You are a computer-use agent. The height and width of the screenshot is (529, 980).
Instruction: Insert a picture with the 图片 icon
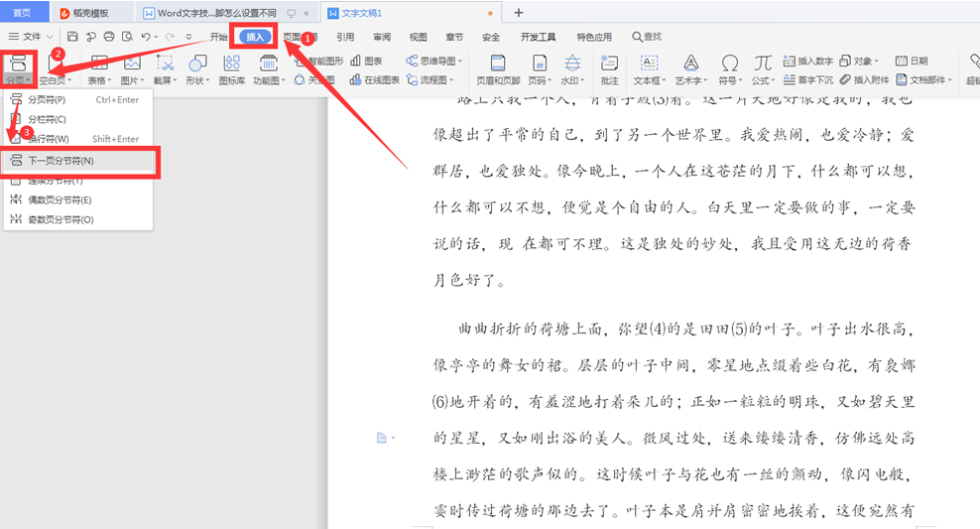coord(132,69)
